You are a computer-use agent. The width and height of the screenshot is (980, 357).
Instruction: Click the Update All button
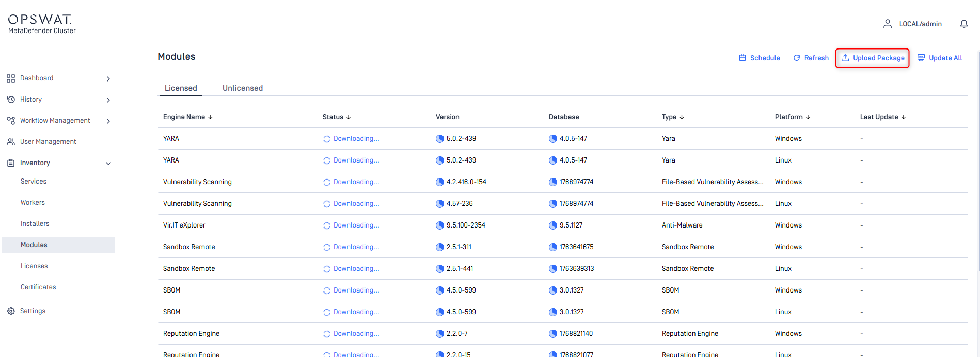940,58
